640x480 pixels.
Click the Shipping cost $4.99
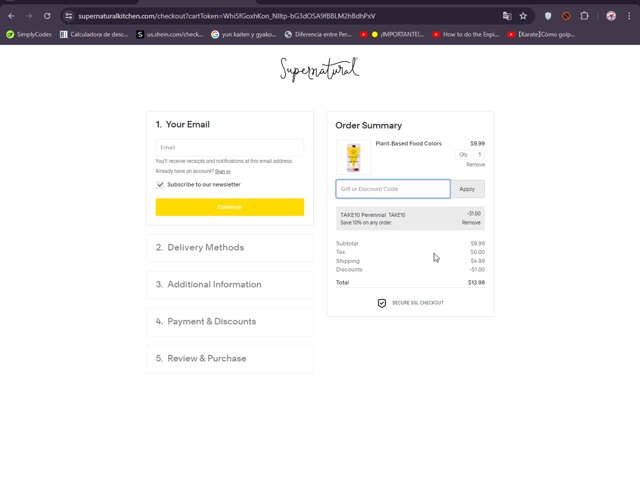click(478, 261)
